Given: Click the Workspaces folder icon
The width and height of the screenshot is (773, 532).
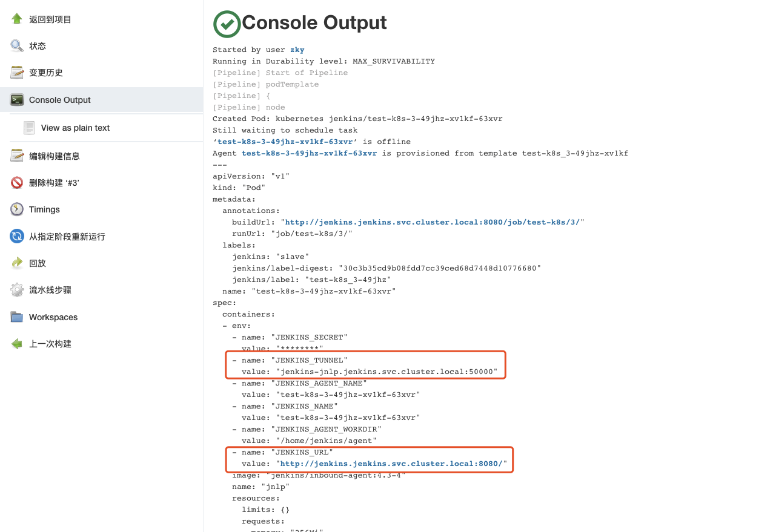Looking at the screenshot, I should point(17,317).
